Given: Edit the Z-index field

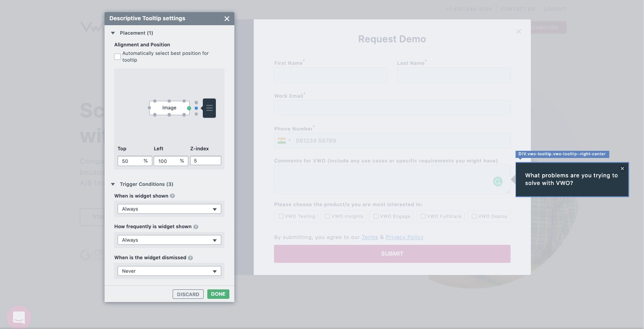Looking at the screenshot, I should [x=206, y=161].
